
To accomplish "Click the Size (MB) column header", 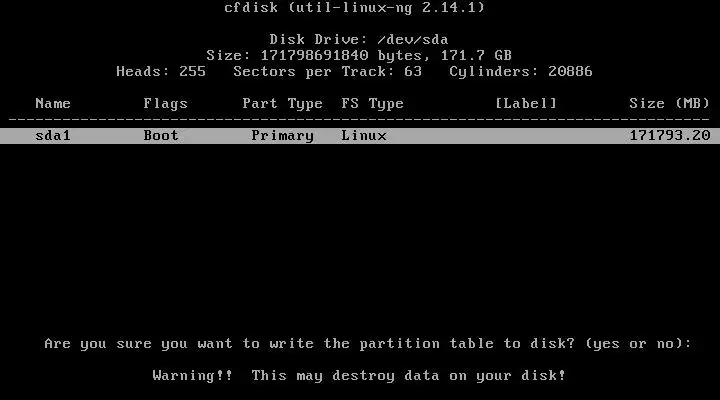I will 669,103.
